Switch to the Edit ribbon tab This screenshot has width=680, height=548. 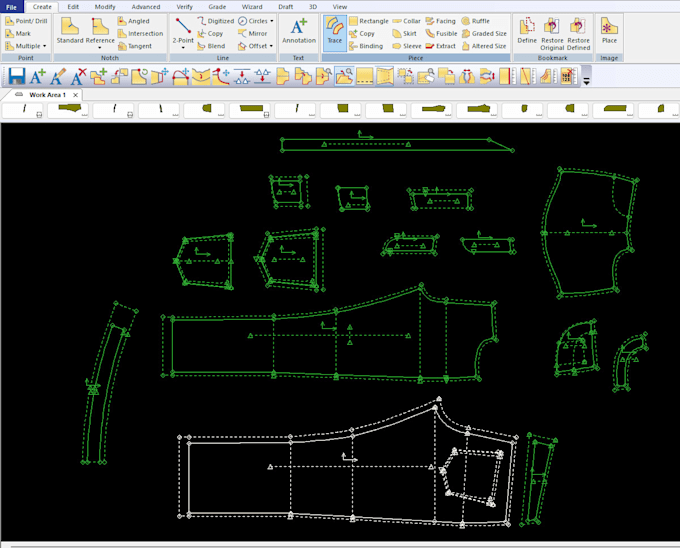pyautogui.click(x=73, y=7)
